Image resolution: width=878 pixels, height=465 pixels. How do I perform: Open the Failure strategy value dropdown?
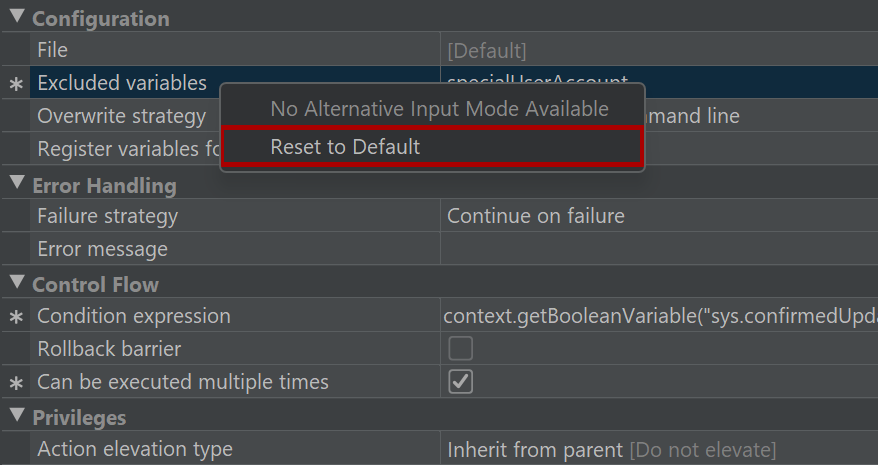[659, 216]
